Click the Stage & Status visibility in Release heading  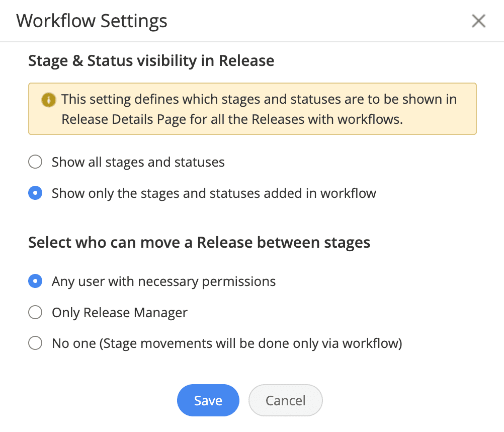pyautogui.click(x=151, y=61)
